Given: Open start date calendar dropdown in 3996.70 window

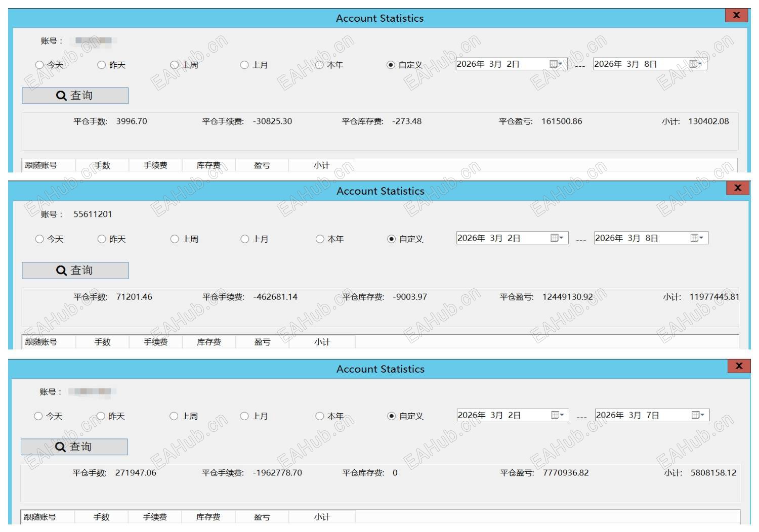Looking at the screenshot, I should [x=556, y=64].
